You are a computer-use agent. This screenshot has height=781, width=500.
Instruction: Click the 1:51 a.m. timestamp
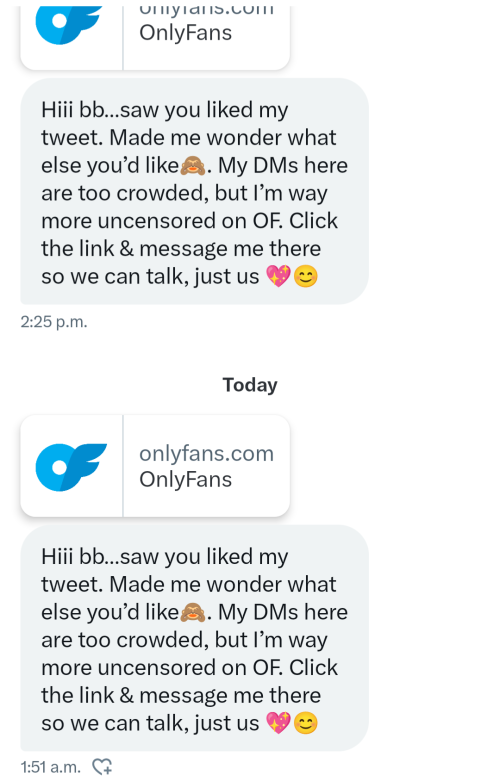(x=50, y=767)
